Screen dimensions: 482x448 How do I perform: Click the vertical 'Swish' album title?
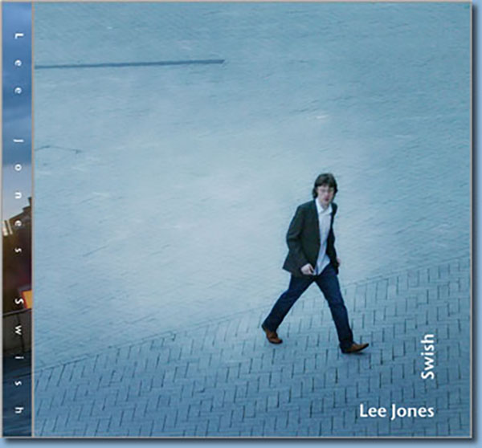[x=427, y=356]
